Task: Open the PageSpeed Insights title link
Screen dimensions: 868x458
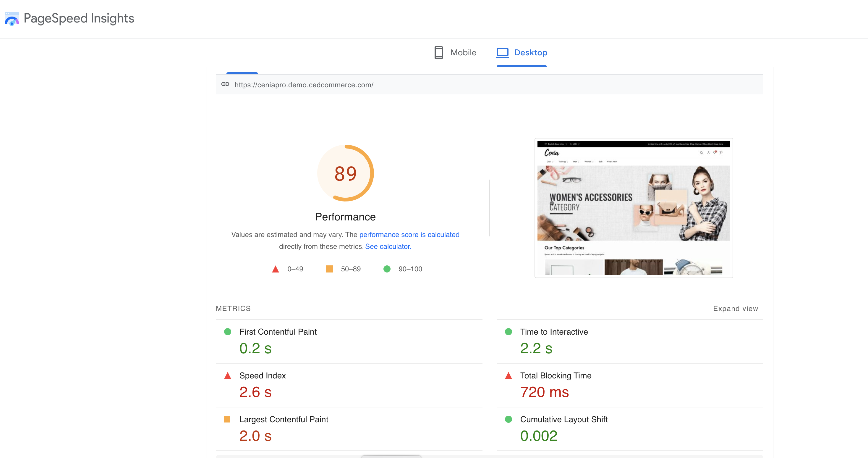Action: click(x=79, y=18)
